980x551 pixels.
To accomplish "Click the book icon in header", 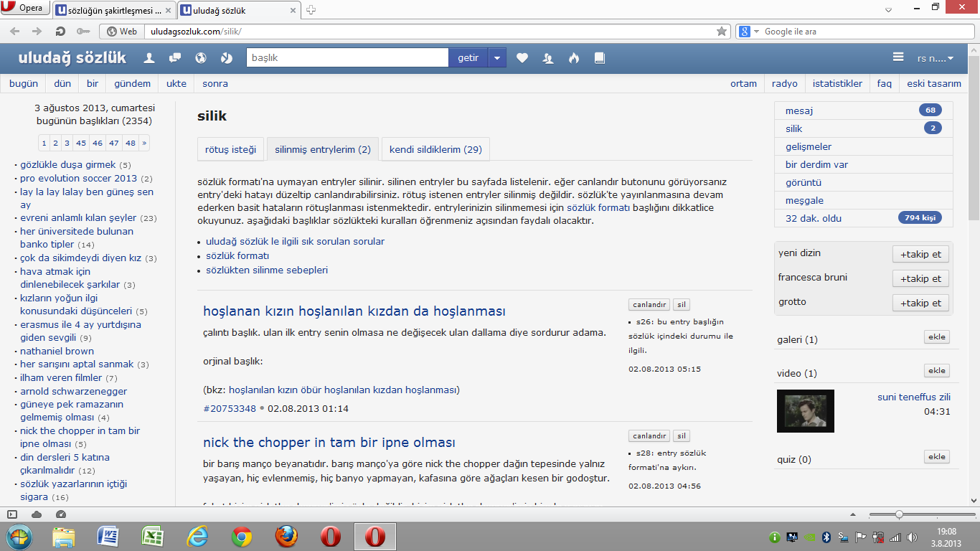I will point(600,58).
